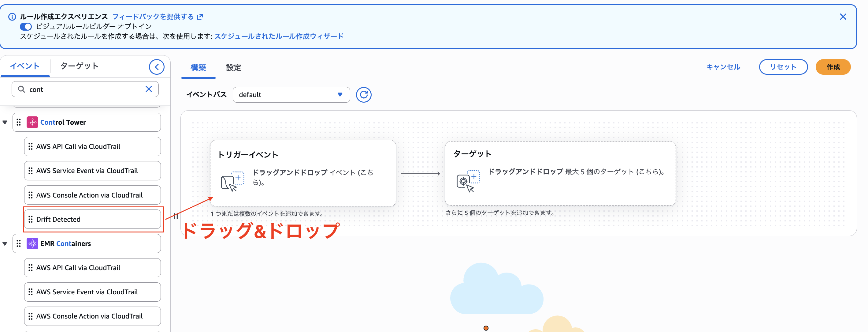This screenshot has height=332, width=868.
Task: Switch to the ターゲット tab
Action: click(80, 66)
